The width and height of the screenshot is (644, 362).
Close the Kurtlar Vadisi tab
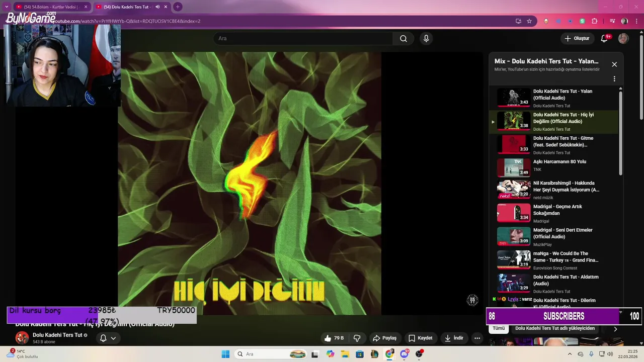[x=86, y=7]
